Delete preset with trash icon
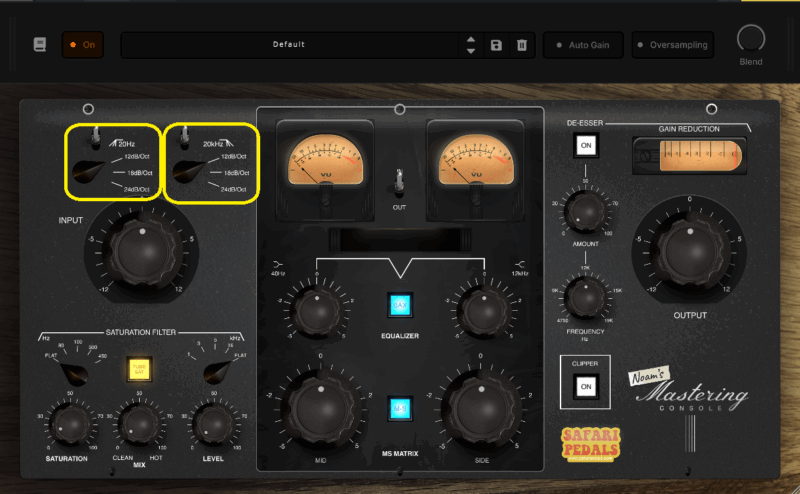Viewport: 800px width, 494px height. click(x=521, y=45)
